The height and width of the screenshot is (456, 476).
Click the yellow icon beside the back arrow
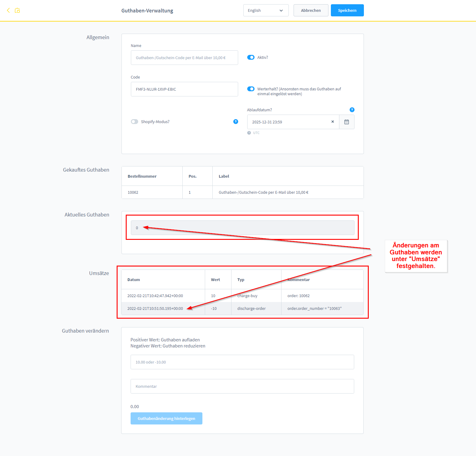pyautogui.click(x=18, y=10)
